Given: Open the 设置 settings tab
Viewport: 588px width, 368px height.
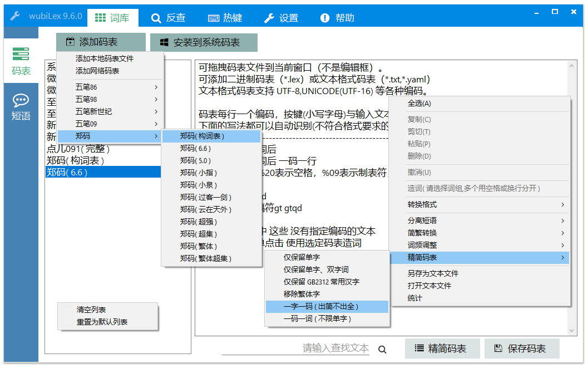Looking at the screenshot, I should [281, 18].
